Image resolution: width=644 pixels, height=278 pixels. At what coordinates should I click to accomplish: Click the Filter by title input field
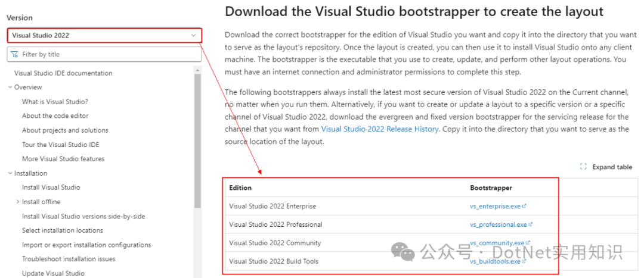(x=104, y=54)
